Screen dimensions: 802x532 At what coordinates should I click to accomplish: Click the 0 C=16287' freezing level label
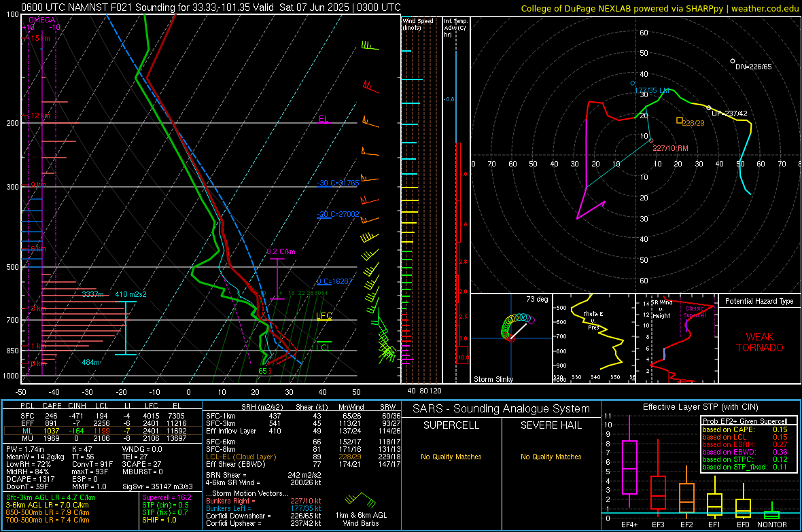click(x=334, y=281)
